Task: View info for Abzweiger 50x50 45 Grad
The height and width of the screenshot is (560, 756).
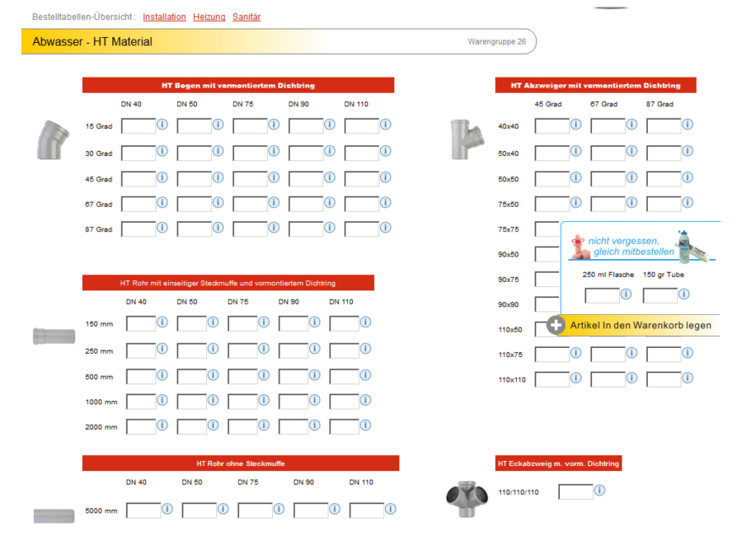Action: [576, 177]
